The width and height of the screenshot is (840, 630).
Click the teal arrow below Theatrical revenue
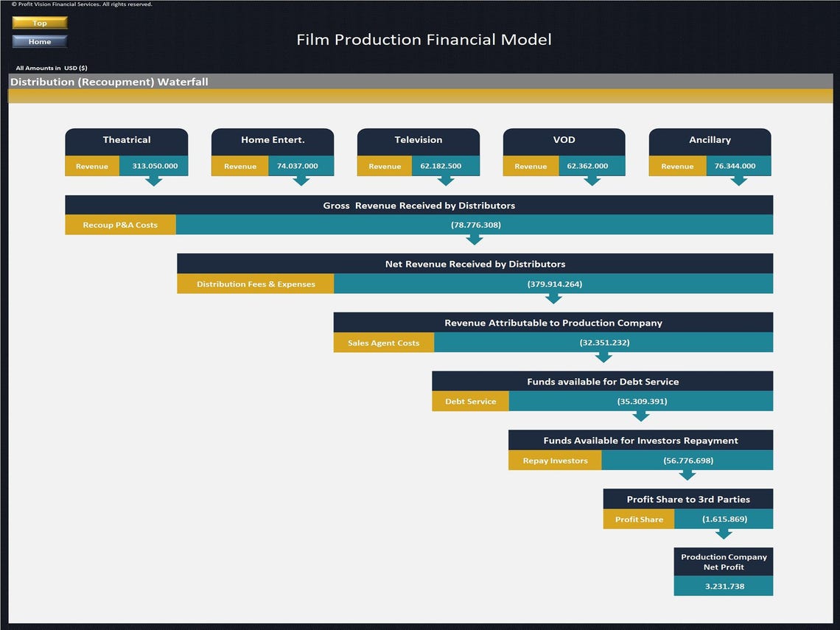click(155, 179)
